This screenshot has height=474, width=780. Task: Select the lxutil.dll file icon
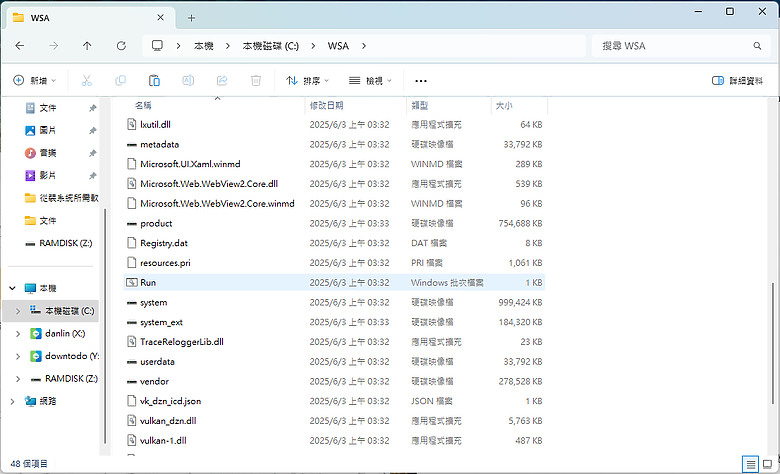[x=131, y=124]
